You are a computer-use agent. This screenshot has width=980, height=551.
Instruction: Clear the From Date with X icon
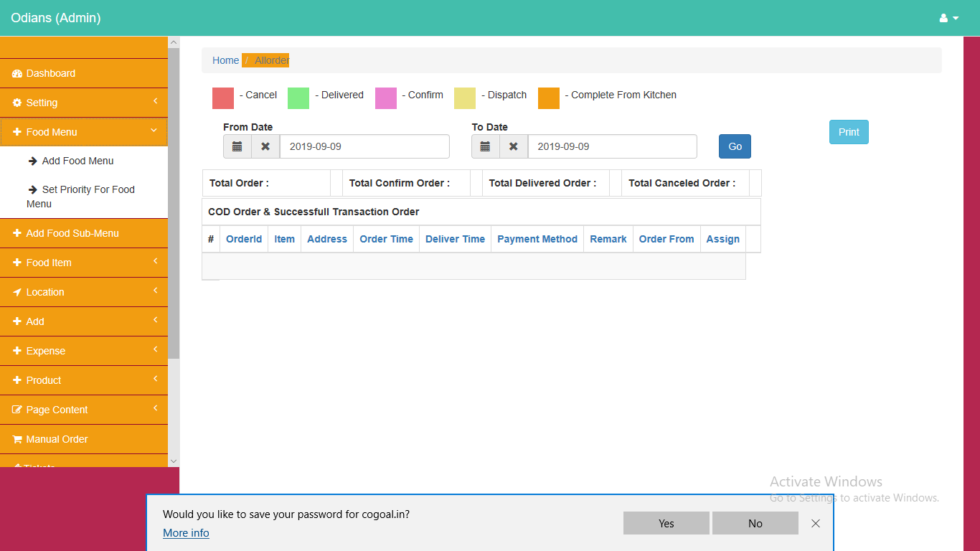265,146
